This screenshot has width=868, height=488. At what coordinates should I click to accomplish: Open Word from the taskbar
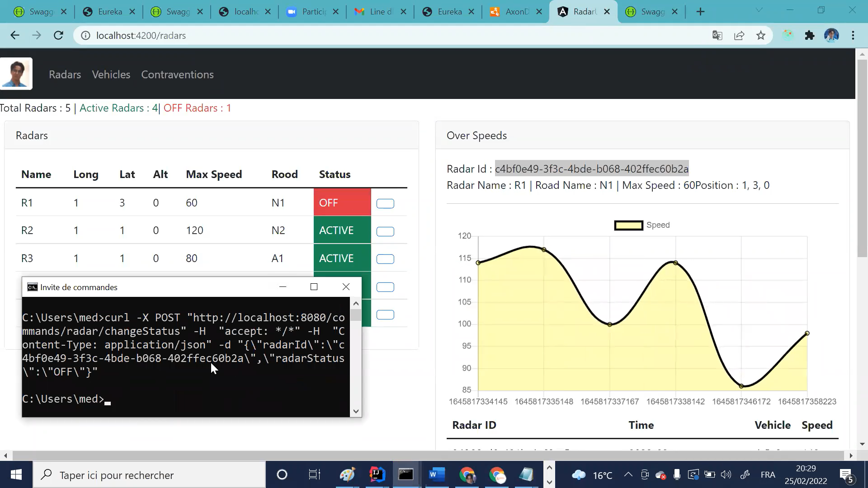436,475
